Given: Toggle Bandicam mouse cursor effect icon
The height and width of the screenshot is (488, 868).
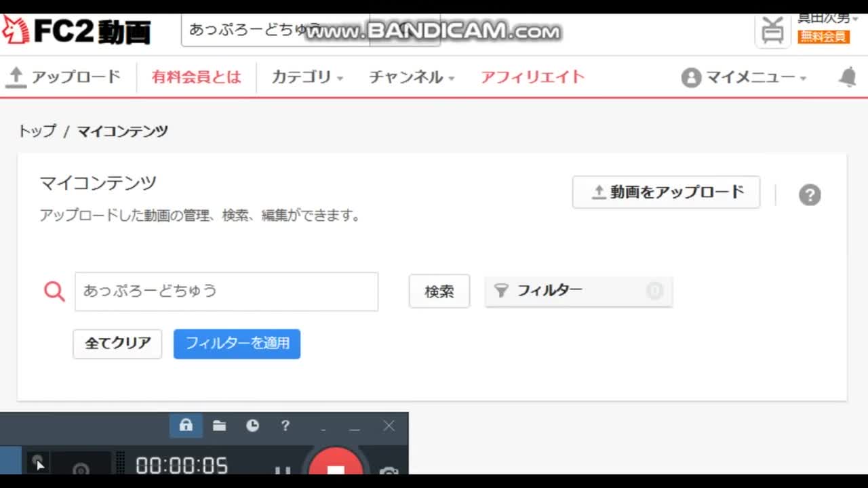Looking at the screenshot, I should (37, 462).
